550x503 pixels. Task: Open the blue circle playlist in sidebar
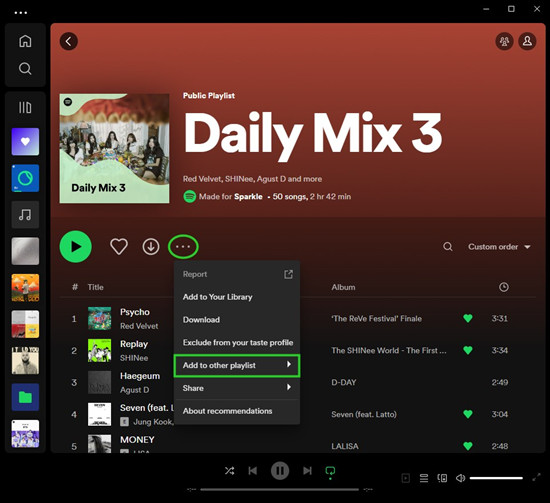[x=25, y=178]
